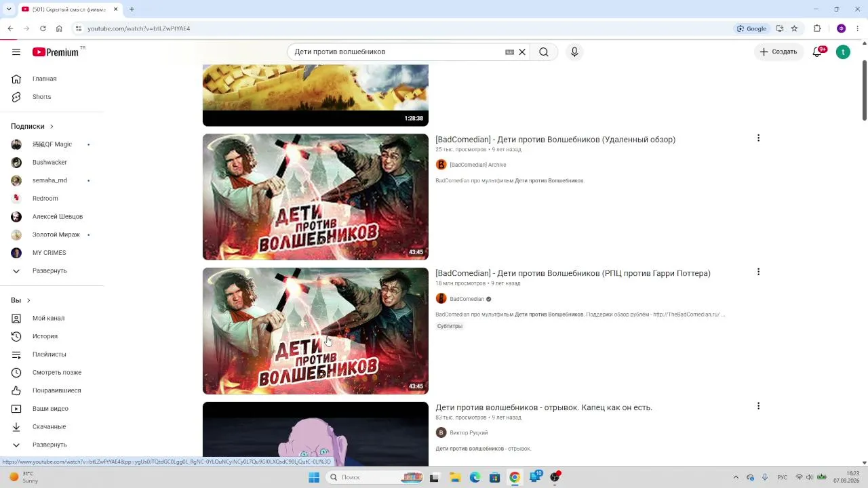This screenshot has width=868, height=488.
Task: Go back in browser history
Action: [x=10, y=28]
